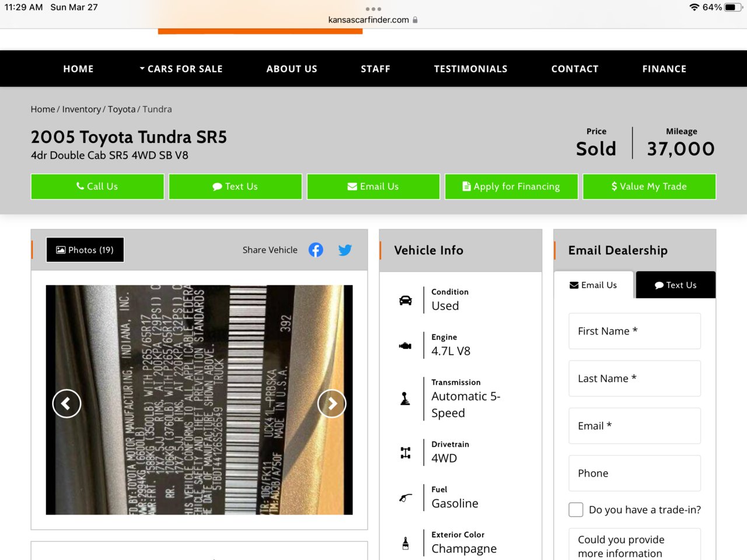Tap the battery status icon
This screenshot has width=747, height=560.
coord(733,8)
